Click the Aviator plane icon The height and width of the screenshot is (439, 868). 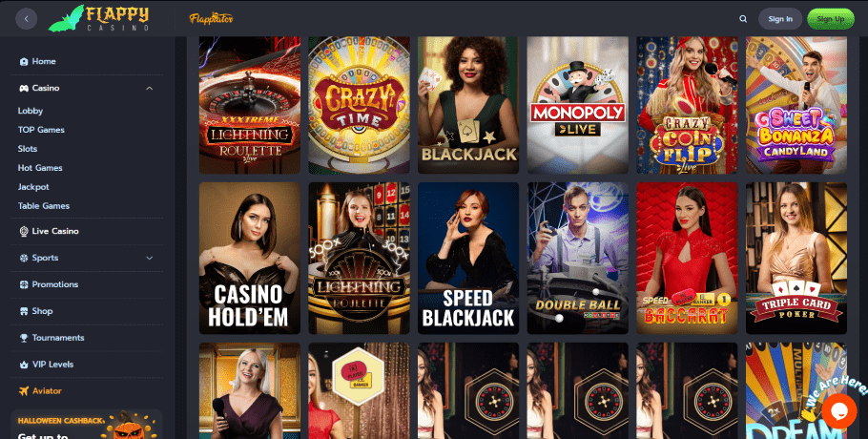coord(24,391)
